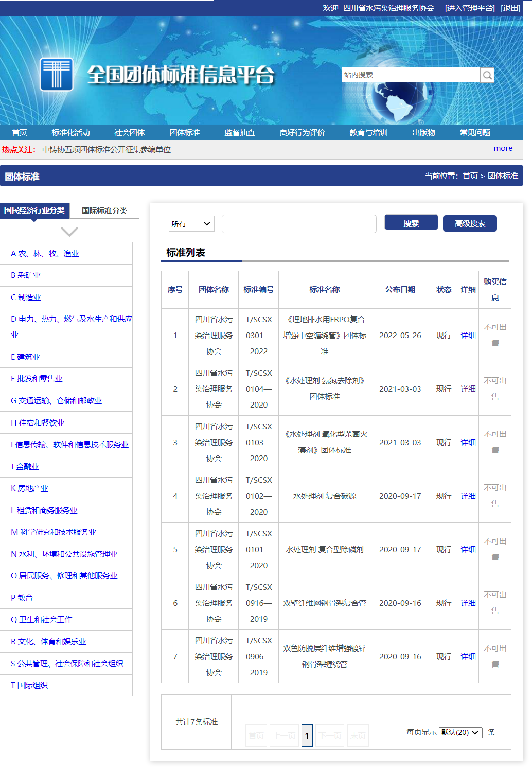Expand categories with the down arrow under tabs
The image size is (532, 772).
pyautogui.click(x=68, y=231)
